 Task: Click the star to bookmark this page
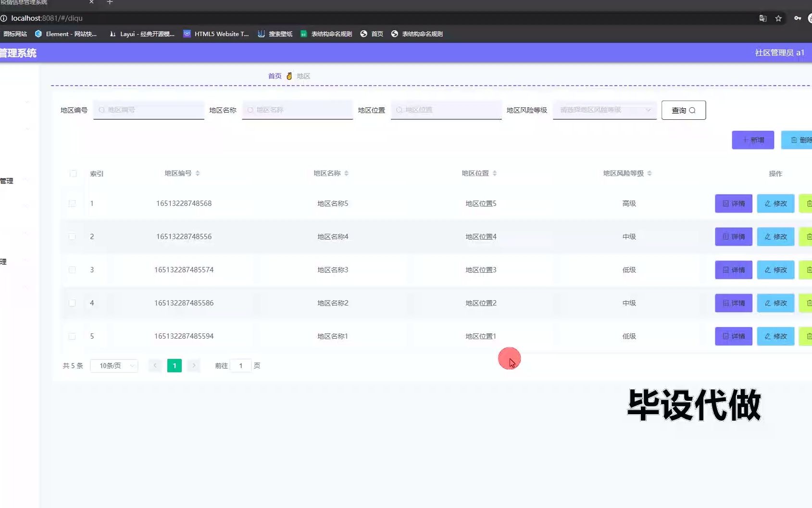(x=778, y=18)
